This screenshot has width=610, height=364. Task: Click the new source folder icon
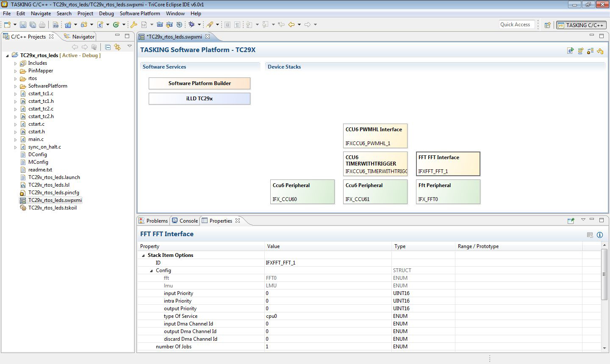point(84,25)
